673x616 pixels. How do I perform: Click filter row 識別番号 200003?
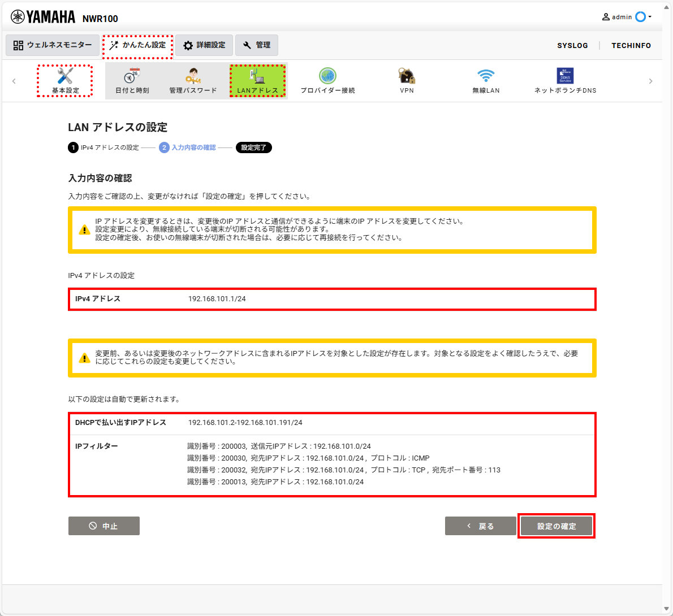point(279,446)
